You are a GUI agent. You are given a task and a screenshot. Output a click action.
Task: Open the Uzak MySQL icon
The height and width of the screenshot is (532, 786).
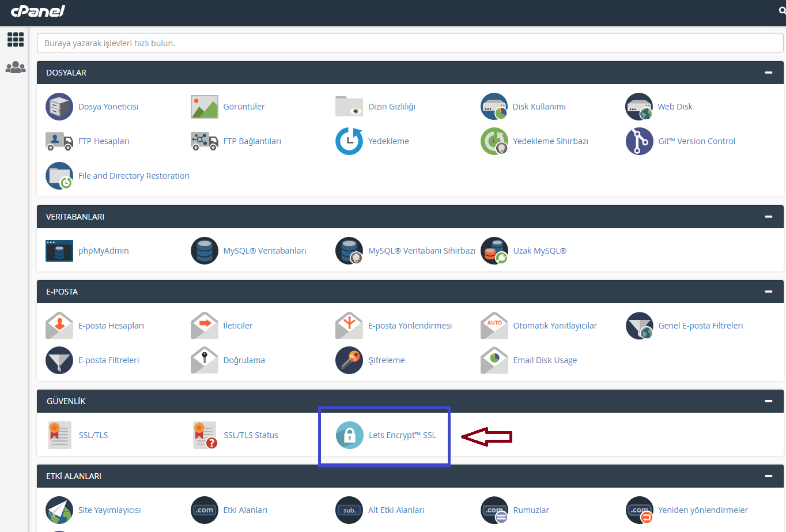[494, 251]
